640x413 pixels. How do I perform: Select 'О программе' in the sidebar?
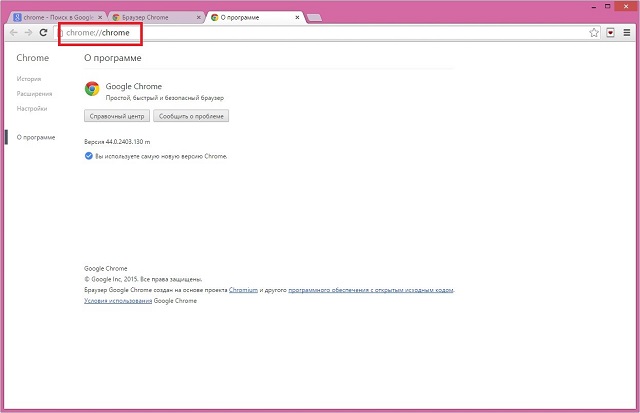coord(36,138)
